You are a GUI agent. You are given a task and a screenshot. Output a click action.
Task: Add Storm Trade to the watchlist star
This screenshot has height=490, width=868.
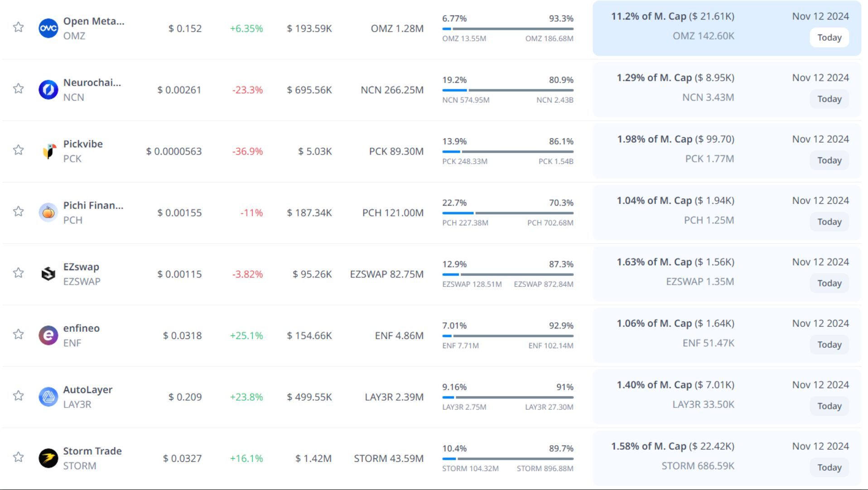click(x=18, y=457)
